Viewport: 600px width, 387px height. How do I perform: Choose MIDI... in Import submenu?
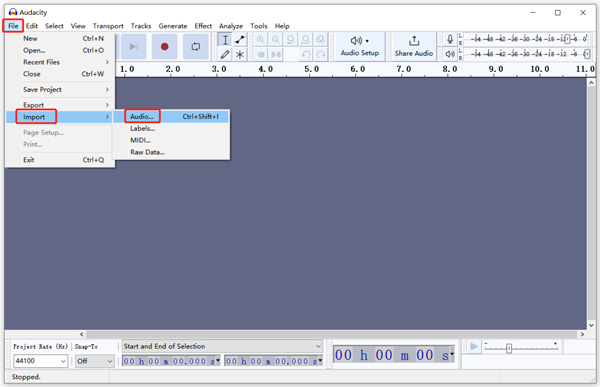pos(171,140)
